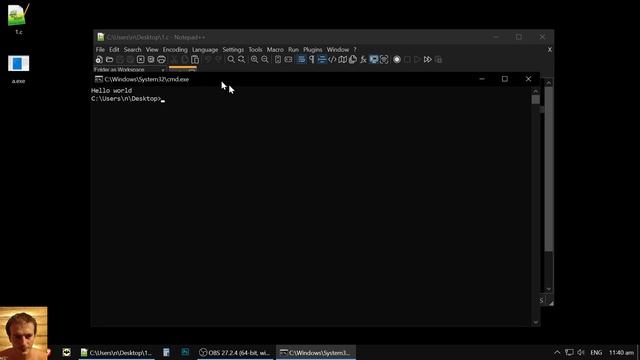Click the Close All documents icon in Notepad++
Screen dimensions: 640x360
coord(151,60)
